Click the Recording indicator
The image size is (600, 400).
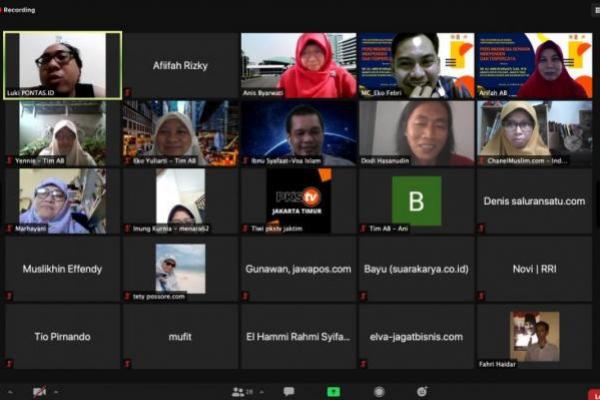click(x=18, y=10)
